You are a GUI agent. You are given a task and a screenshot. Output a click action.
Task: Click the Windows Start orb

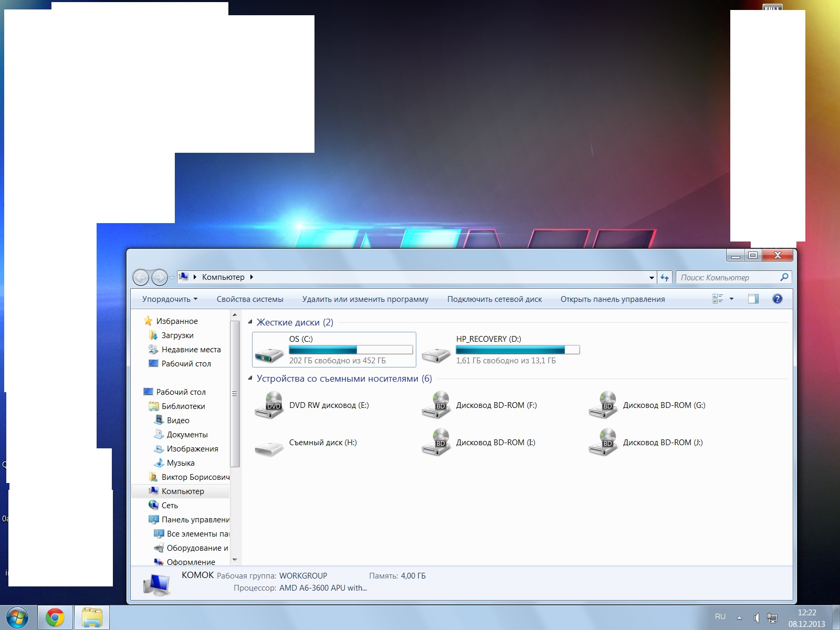point(17,617)
